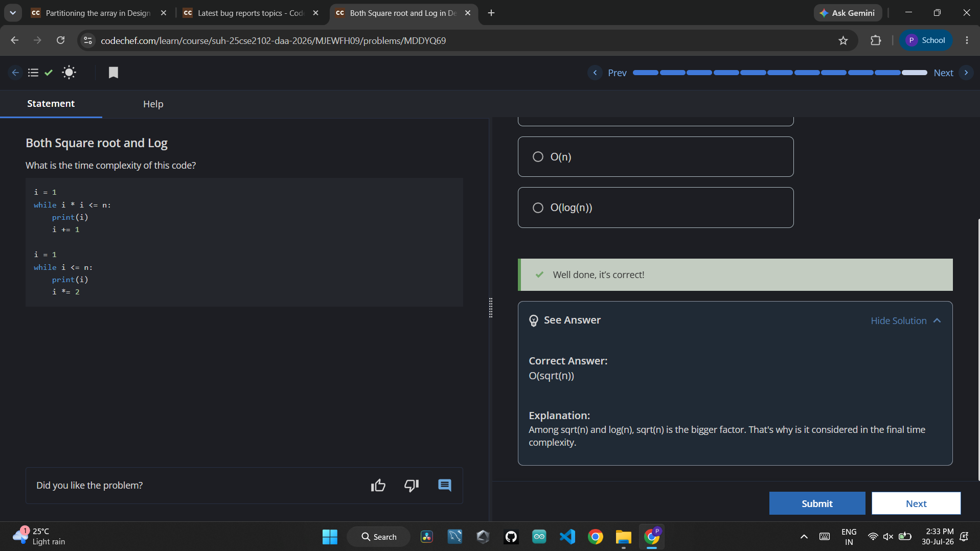Click the green completed checkmark icon

(49, 73)
